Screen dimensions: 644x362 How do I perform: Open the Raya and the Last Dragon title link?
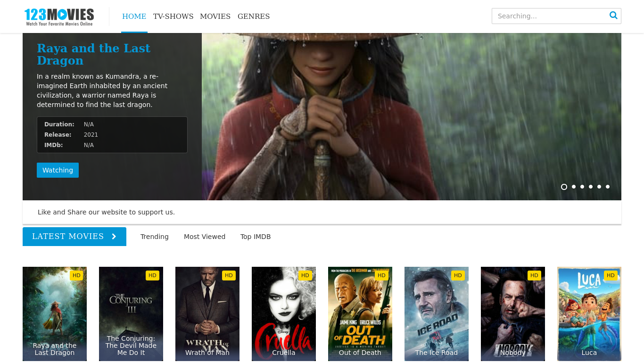93,54
